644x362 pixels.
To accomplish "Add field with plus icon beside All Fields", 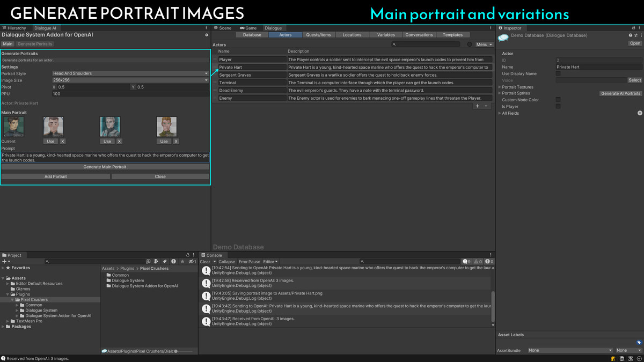I will point(640,113).
